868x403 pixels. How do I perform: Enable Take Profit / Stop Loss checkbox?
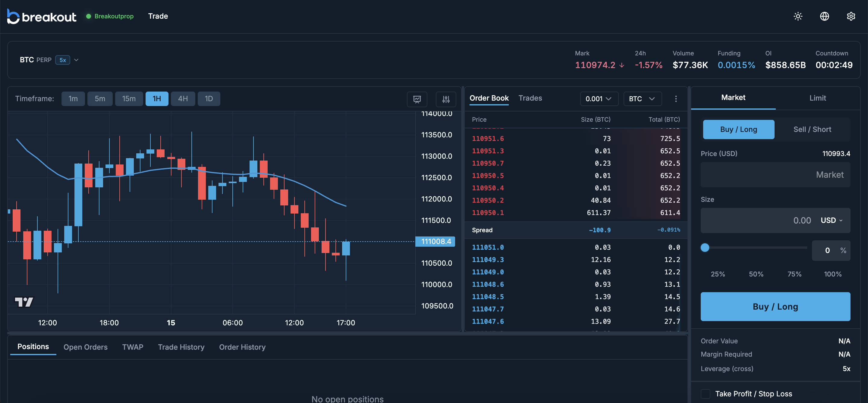pos(705,394)
